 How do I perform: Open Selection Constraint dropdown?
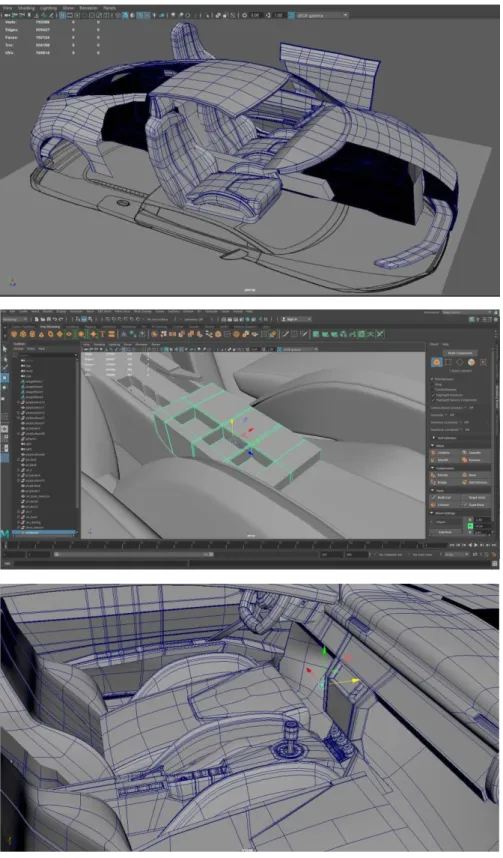(x=448, y=422)
